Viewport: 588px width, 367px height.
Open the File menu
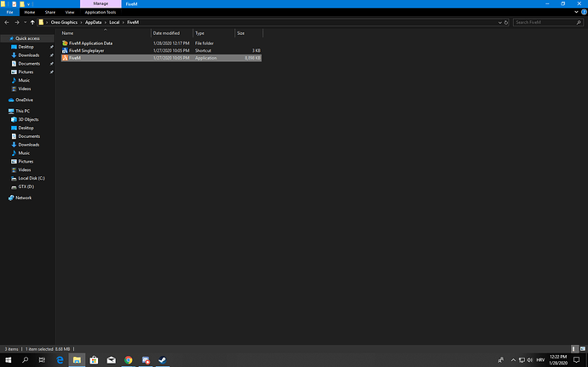(9, 12)
